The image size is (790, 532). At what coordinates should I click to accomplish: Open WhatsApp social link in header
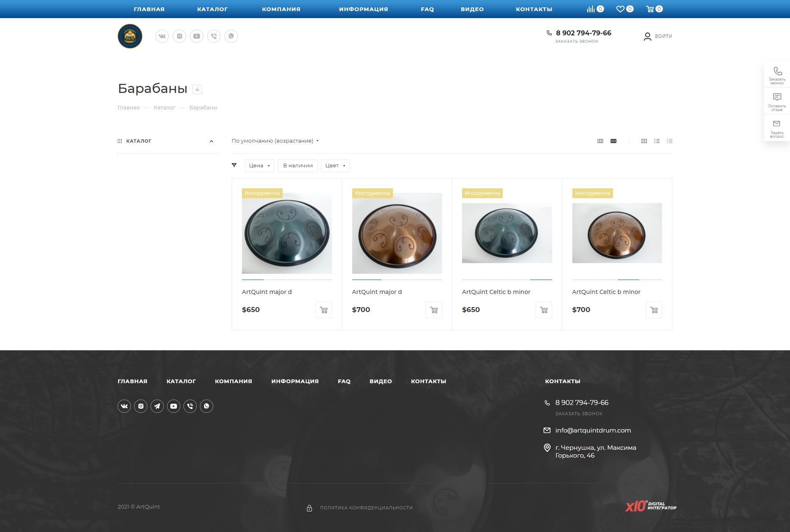click(x=231, y=36)
